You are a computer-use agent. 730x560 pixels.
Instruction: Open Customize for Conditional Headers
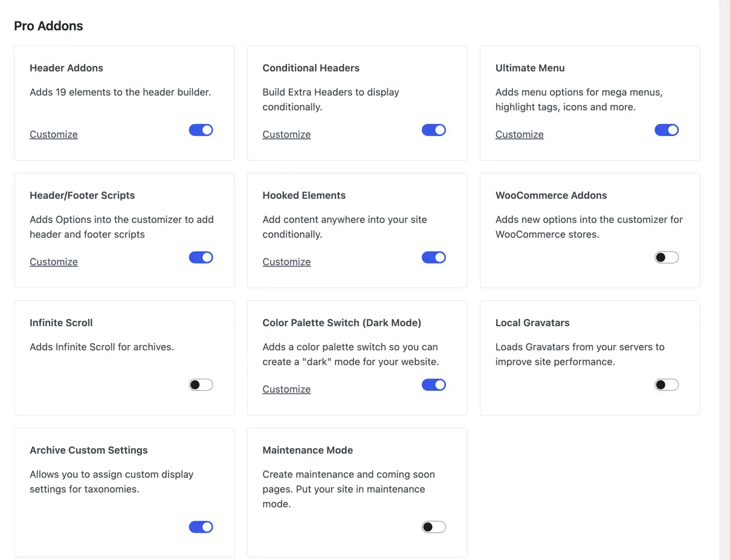click(286, 134)
